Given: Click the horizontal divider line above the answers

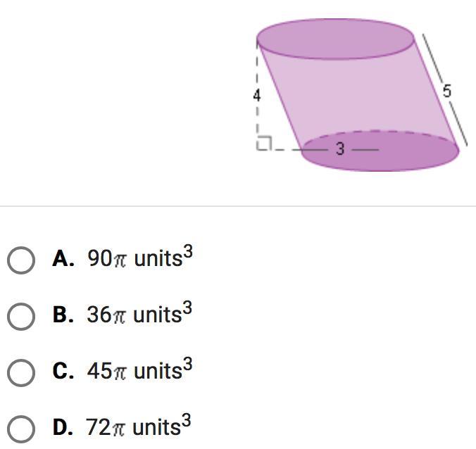Looking at the screenshot, I should coord(238,206).
